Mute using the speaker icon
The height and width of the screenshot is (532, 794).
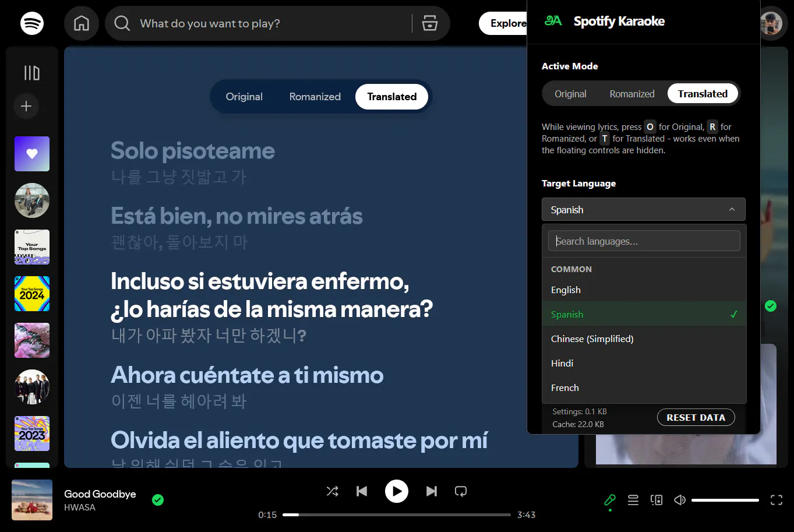click(680, 500)
